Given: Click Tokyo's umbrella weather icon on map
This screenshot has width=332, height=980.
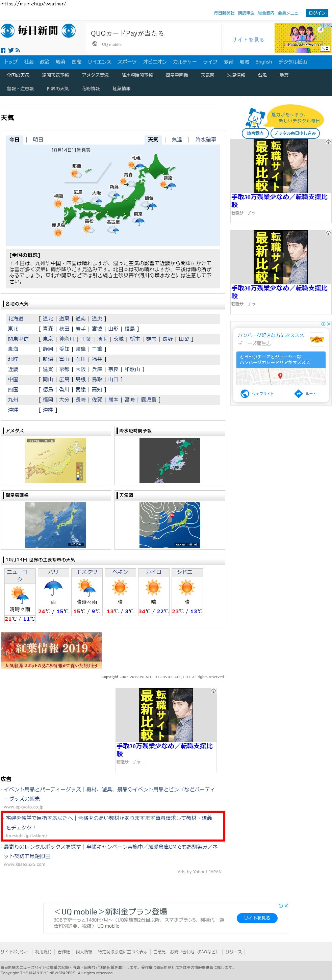Looking at the screenshot, I should (139, 222).
